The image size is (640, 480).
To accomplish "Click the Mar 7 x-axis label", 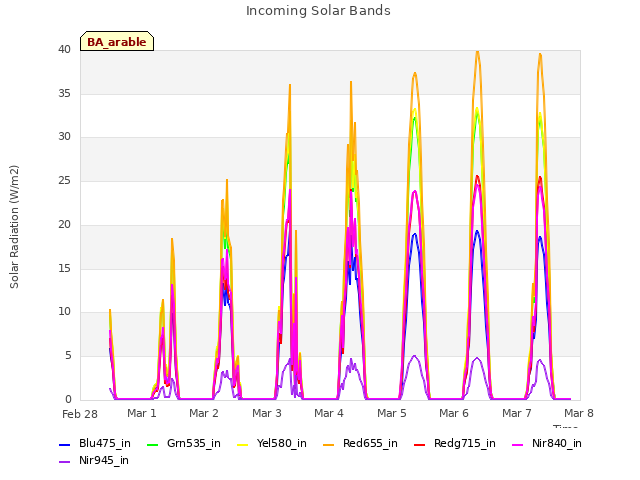I will [x=516, y=413].
